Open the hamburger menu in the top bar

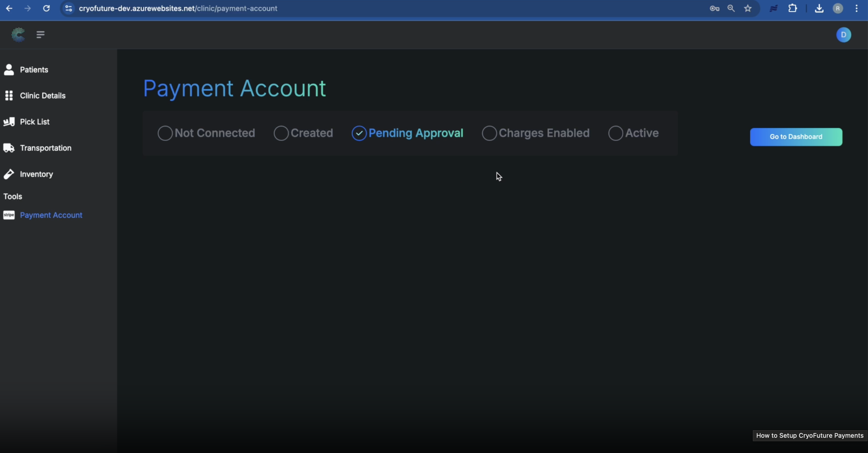click(40, 35)
